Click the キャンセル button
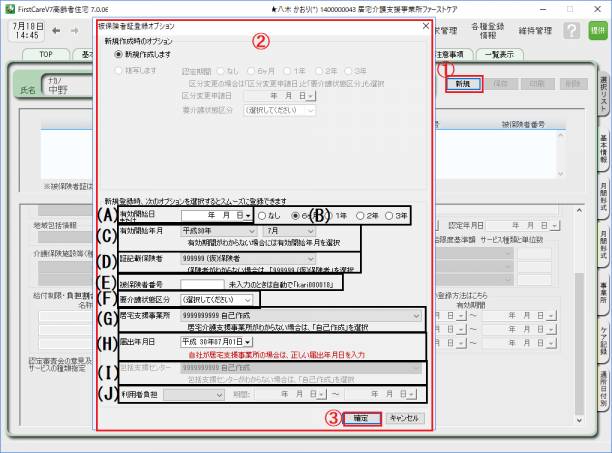The height and width of the screenshot is (453, 612). click(x=403, y=419)
